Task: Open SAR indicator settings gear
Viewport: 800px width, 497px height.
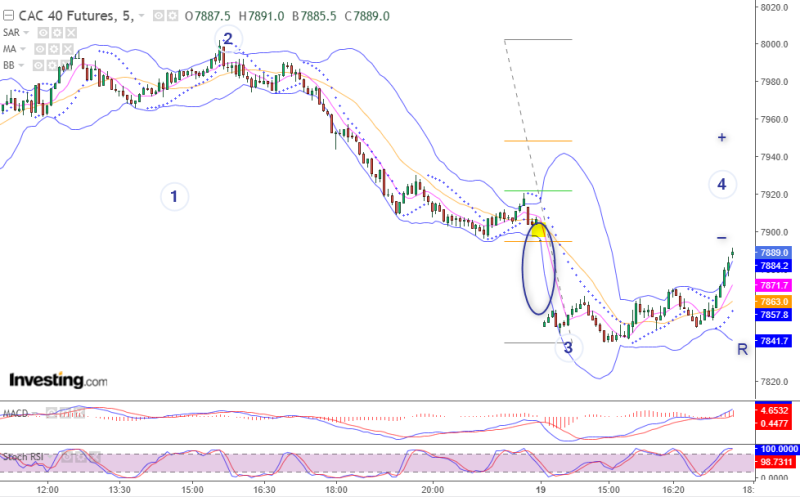Action: pos(57,33)
